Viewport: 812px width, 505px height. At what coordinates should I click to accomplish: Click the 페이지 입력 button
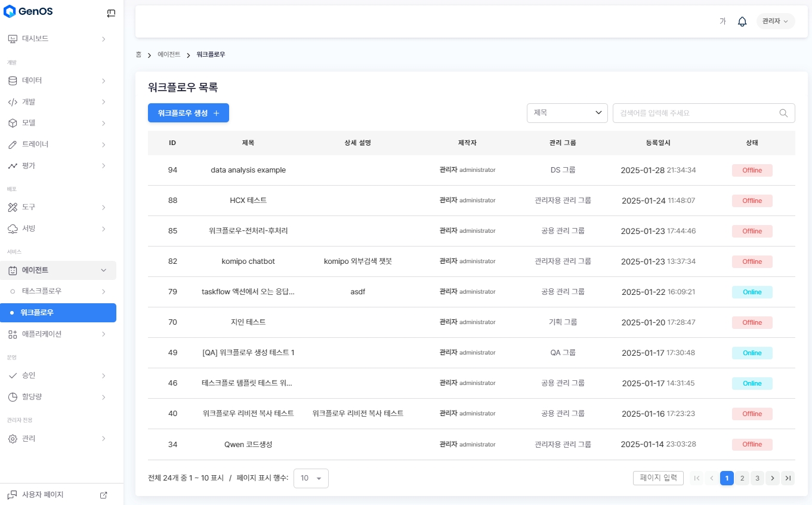pyautogui.click(x=657, y=478)
